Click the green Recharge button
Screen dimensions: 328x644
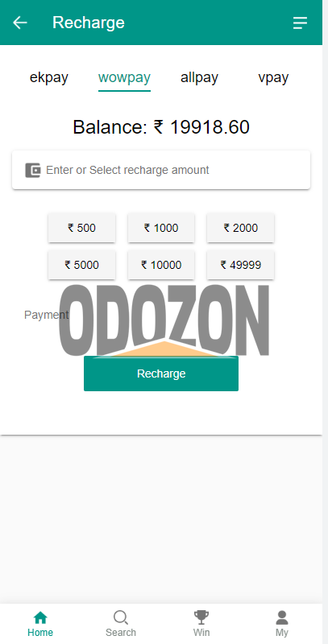pos(161,374)
